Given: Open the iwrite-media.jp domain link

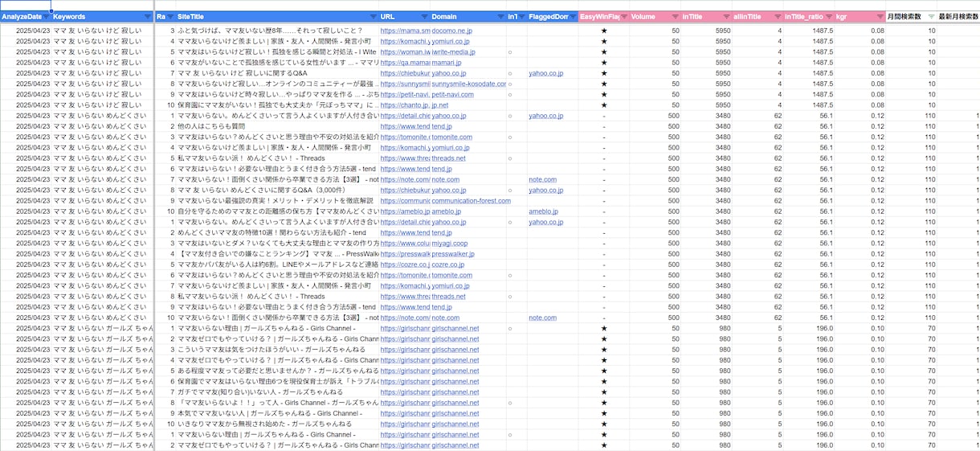Looking at the screenshot, I should click(453, 52).
